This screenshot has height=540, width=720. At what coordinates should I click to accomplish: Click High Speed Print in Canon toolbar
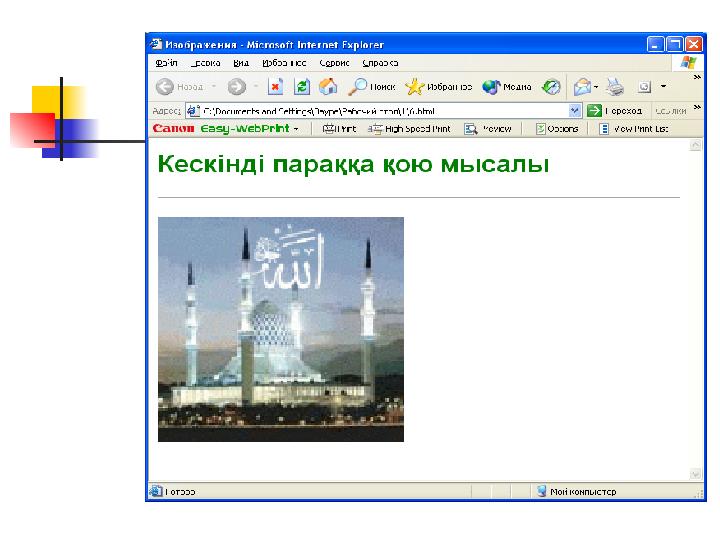[x=409, y=129]
